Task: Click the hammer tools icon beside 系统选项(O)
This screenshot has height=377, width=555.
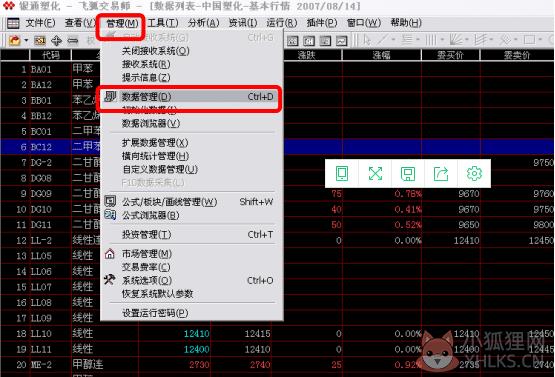Action: tap(109, 280)
